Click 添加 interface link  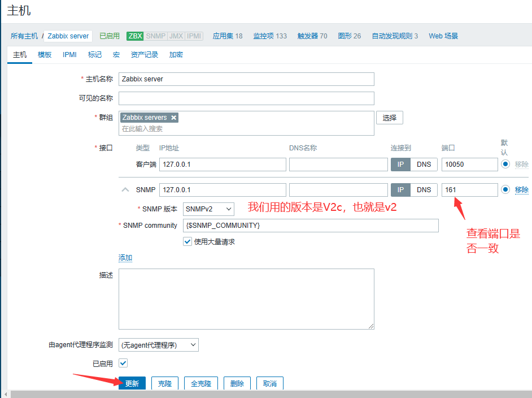point(125,258)
